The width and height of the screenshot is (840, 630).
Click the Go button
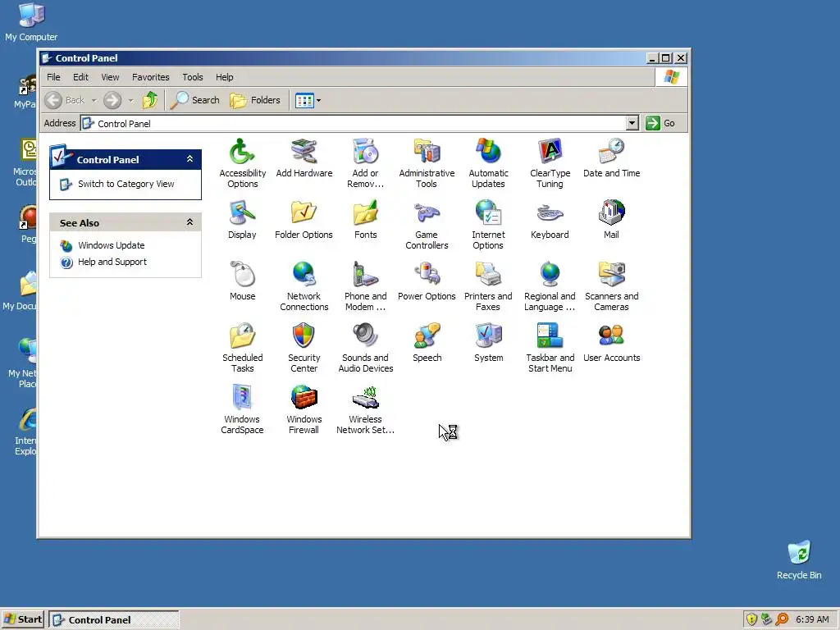click(660, 123)
